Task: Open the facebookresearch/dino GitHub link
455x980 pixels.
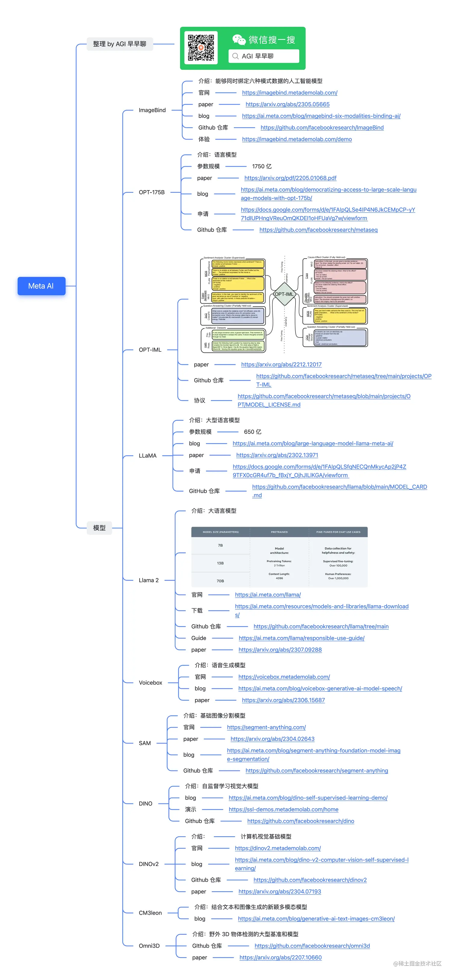Action: (x=301, y=821)
